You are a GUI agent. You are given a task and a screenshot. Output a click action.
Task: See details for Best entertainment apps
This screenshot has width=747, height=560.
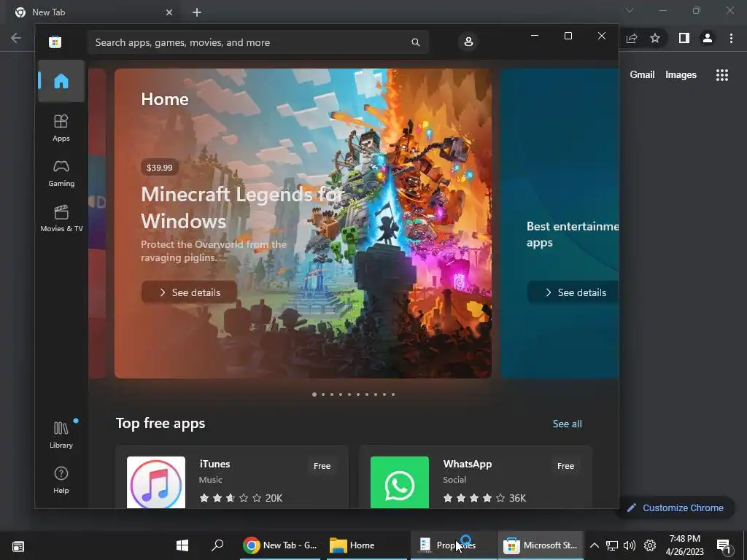573,292
